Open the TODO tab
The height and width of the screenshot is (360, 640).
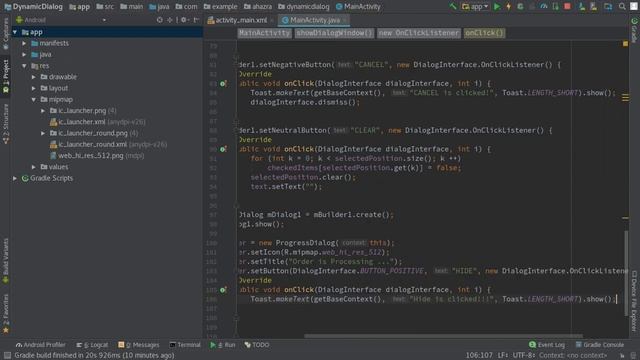(257, 345)
